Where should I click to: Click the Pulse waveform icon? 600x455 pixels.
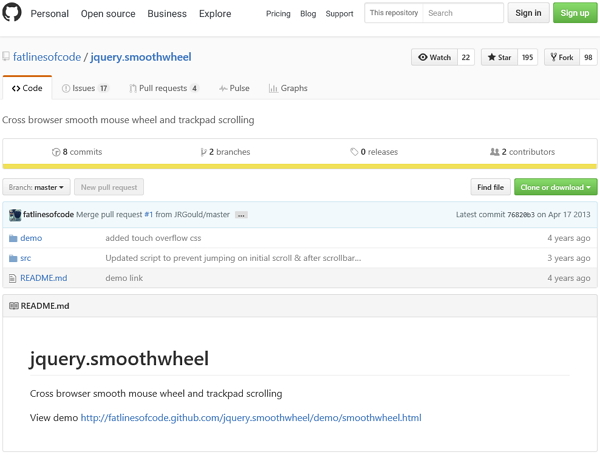click(223, 88)
